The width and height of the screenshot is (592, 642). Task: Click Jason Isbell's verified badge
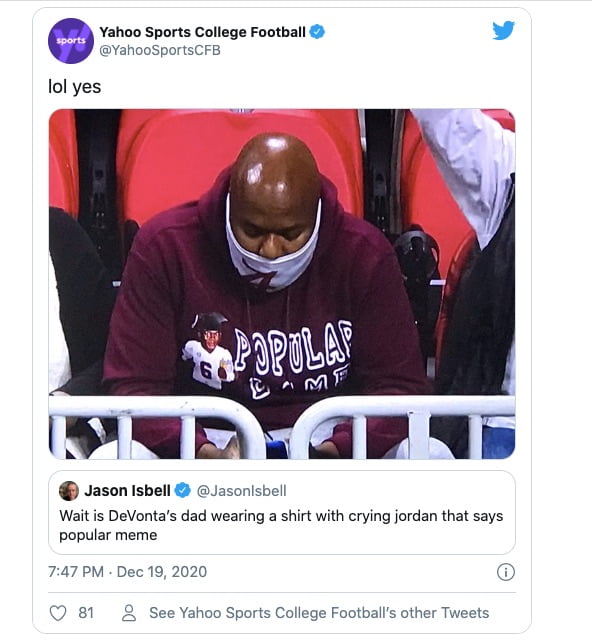(183, 491)
